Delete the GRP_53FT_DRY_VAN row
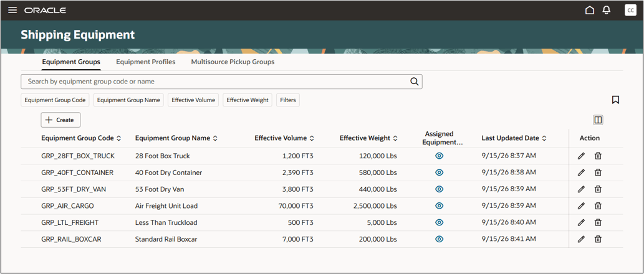 click(x=598, y=189)
